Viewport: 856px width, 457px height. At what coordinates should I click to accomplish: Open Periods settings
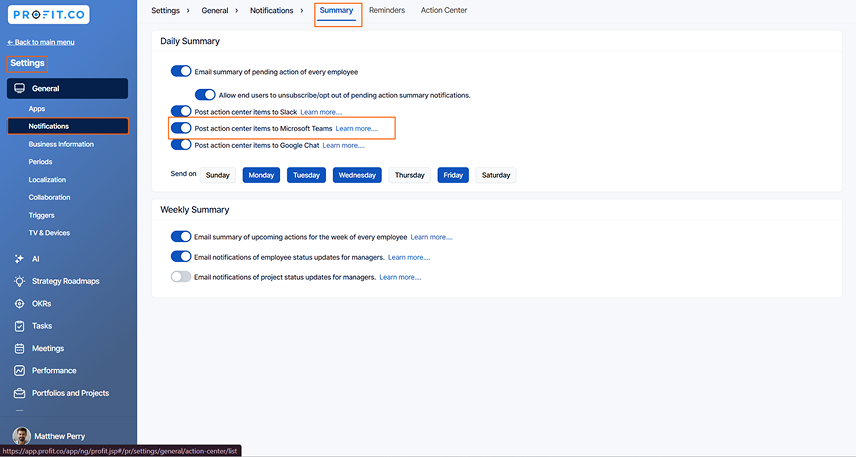tap(40, 162)
